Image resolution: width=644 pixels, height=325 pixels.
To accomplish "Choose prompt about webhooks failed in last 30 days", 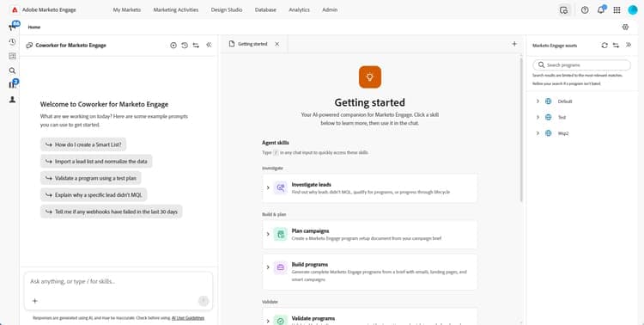I will (x=112, y=212).
